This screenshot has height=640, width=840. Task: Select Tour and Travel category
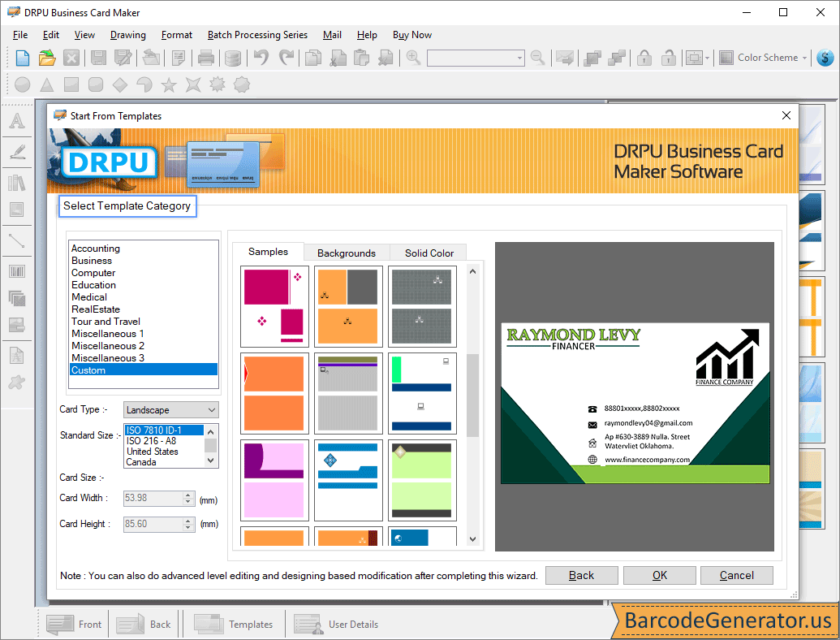coord(106,321)
